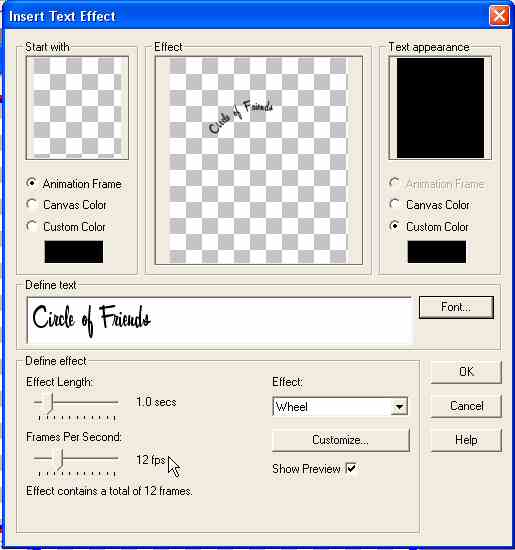Screen dimensions: 515x550
Task: Click the Wheel effect combo box
Action: tap(340, 407)
